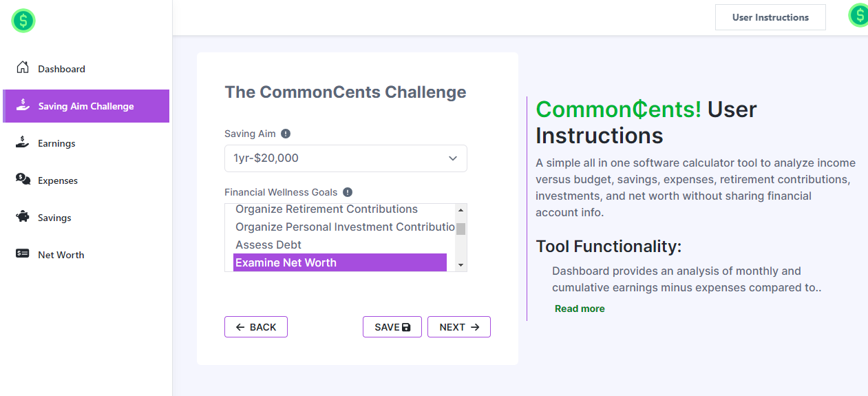The image size is (868, 396).
Task: Select Organize Retirement Contributions goal
Action: tap(326, 209)
